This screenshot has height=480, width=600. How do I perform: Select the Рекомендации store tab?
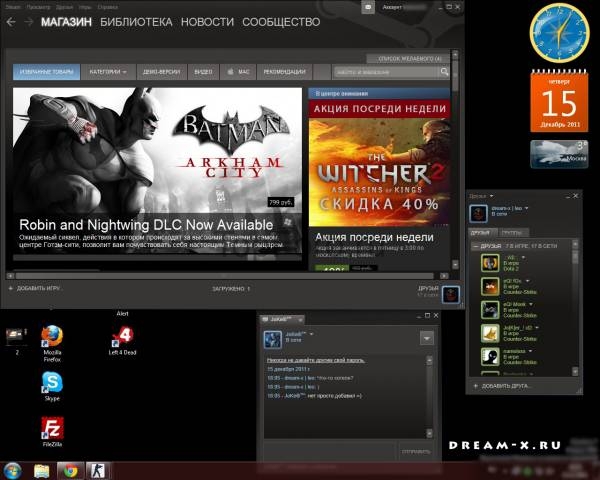(284, 72)
